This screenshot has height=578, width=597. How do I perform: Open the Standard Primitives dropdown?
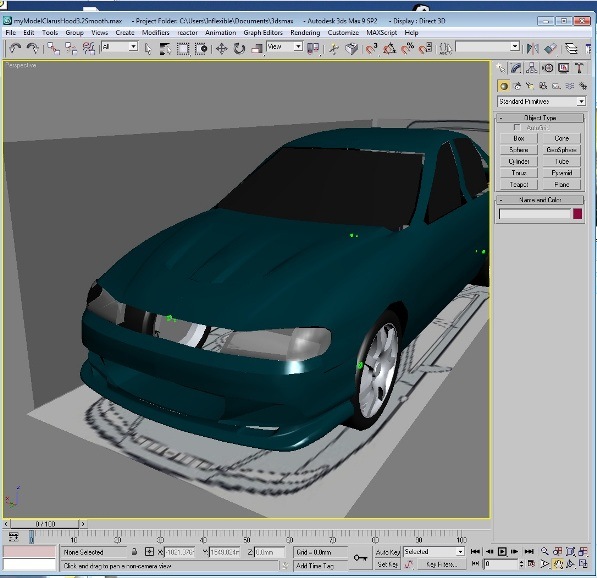click(x=541, y=102)
